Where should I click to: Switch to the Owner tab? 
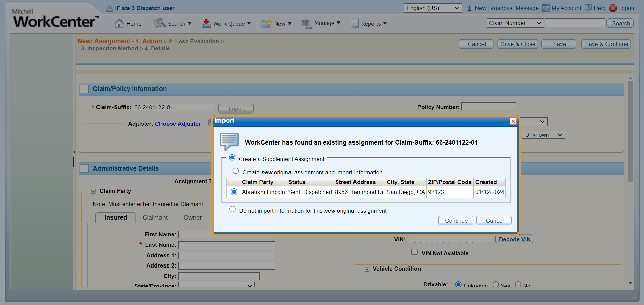tap(193, 218)
